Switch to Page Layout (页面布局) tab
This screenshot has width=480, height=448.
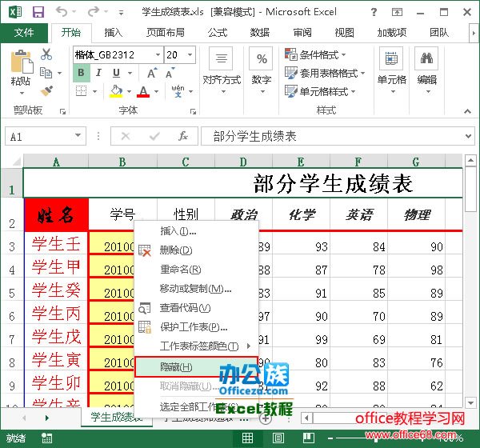[166, 33]
